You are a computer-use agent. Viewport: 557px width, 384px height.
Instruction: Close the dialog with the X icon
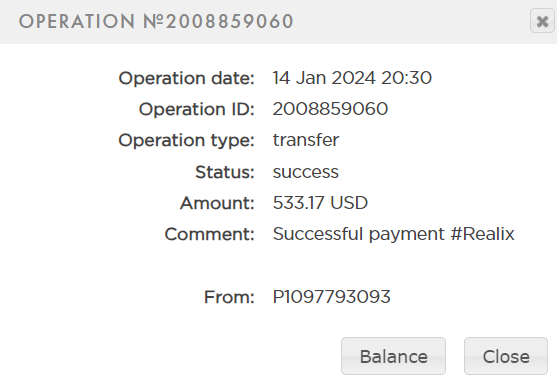(542, 21)
